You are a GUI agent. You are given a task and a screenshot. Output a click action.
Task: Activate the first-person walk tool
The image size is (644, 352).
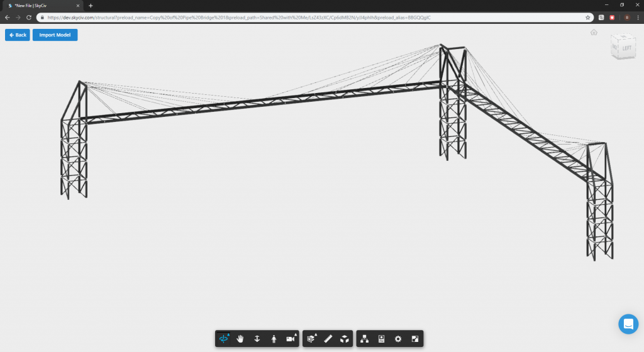pyautogui.click(x=274, y=339)
